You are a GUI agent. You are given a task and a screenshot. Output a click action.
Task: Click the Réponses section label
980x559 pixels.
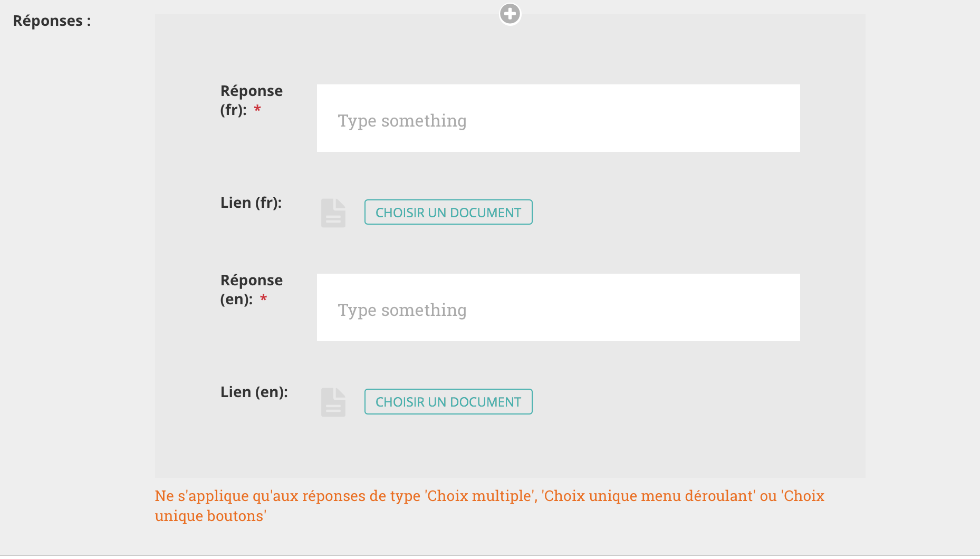51,20
